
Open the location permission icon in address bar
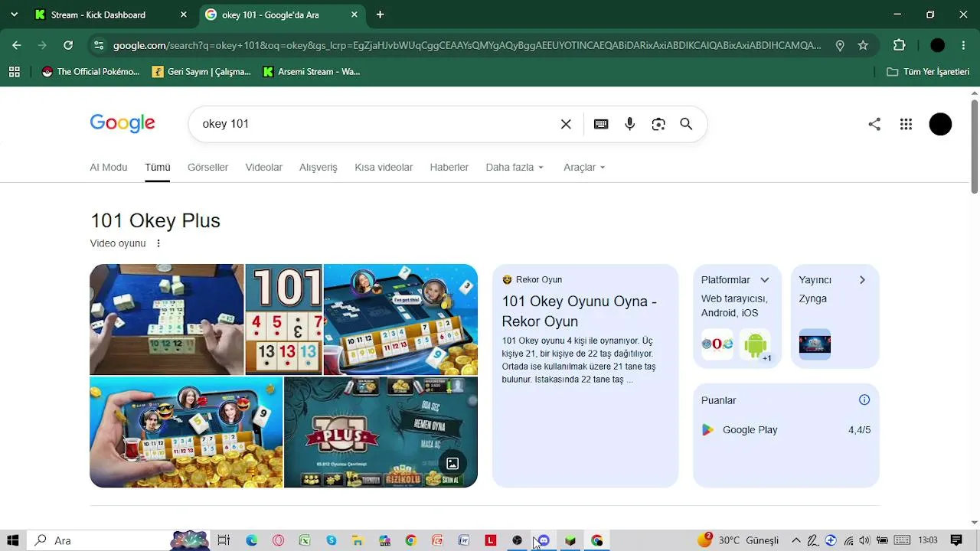pyautogui.click(x=840, y=45)
